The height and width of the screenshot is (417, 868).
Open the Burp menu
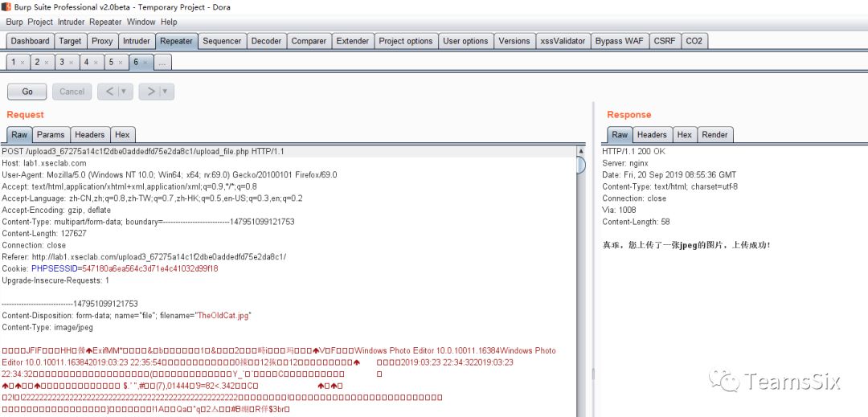[x=14, y=22]
